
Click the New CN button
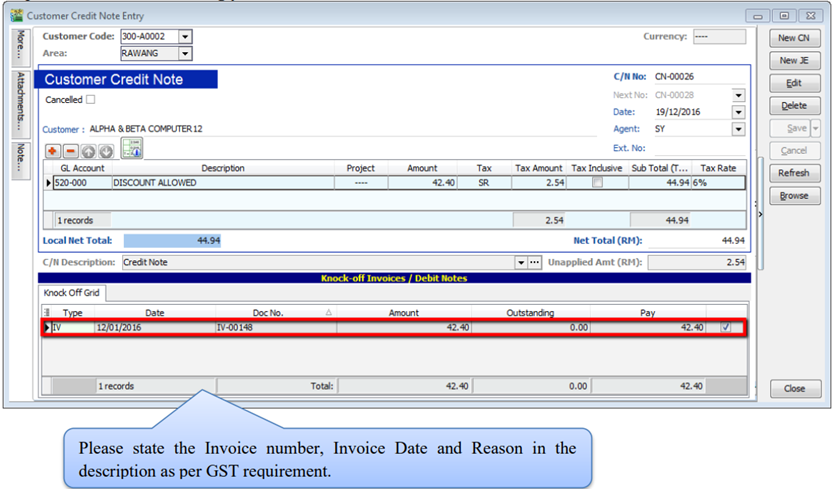794,38
